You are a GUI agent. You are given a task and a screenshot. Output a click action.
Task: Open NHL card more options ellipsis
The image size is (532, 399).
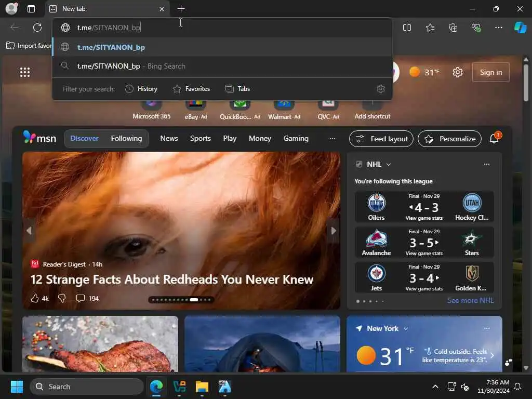pyautogui.click(x=486, y=164)
